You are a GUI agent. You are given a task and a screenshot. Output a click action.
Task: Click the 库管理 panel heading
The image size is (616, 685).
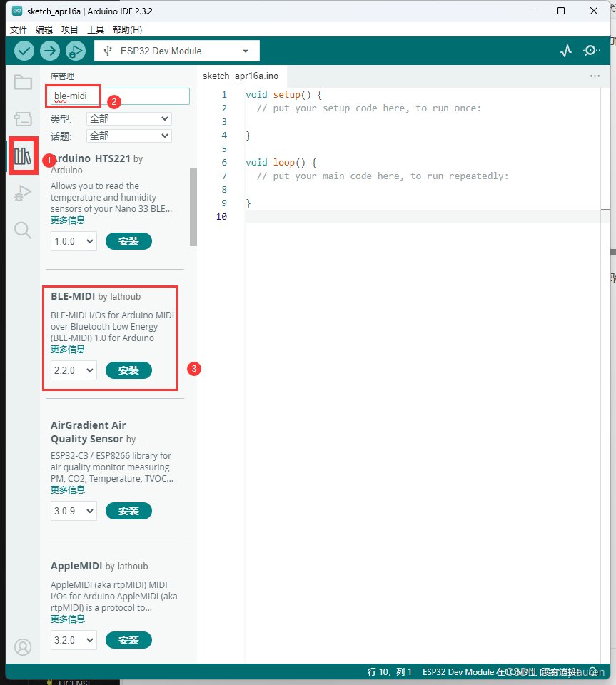click(63, 76)
